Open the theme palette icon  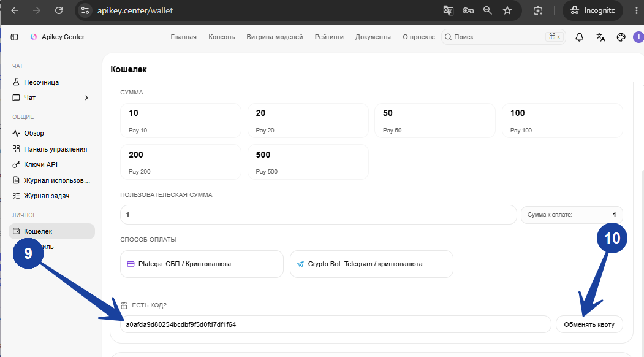(x=621, y=37)
